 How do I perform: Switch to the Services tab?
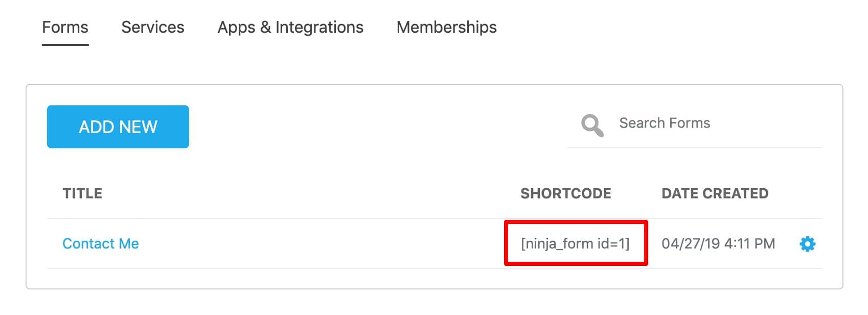[x=153, y=27]
